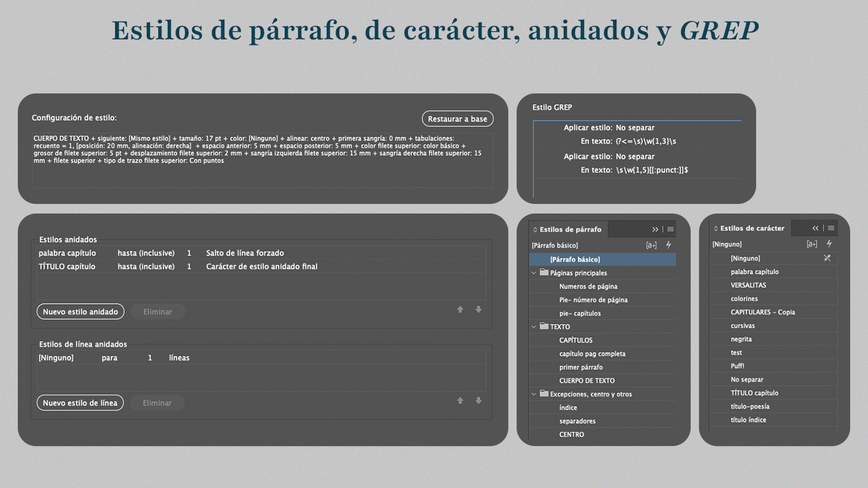Click the [a+] icon in character styles panel
Screen dimensions: 868x488
pyautogui.click(x=811, y=244)
